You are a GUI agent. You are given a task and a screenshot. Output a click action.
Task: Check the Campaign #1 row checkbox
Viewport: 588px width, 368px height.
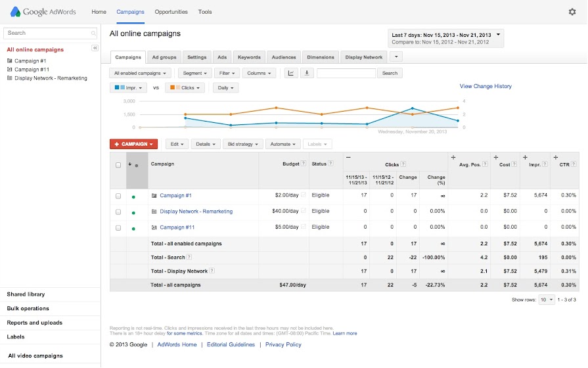[118, 196]
